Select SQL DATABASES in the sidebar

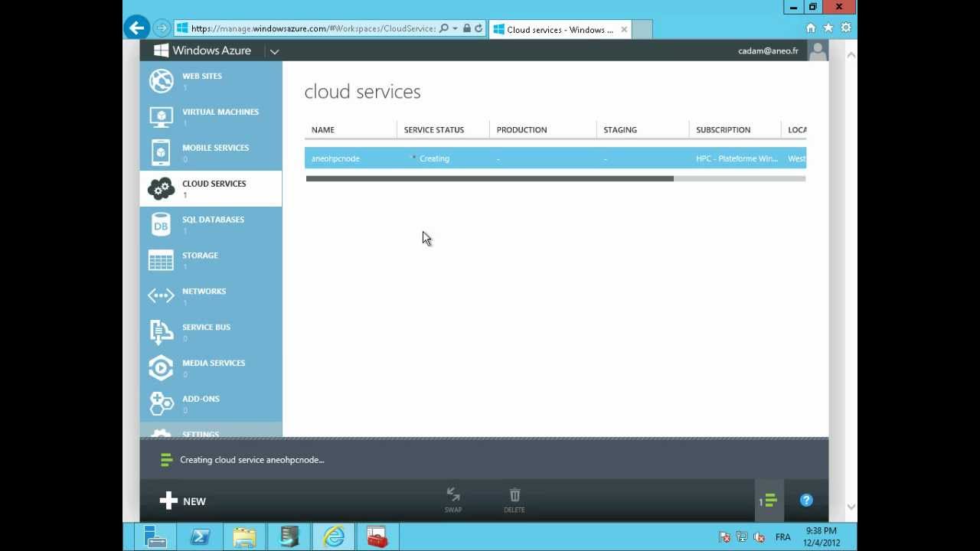(x=213, y=220)
